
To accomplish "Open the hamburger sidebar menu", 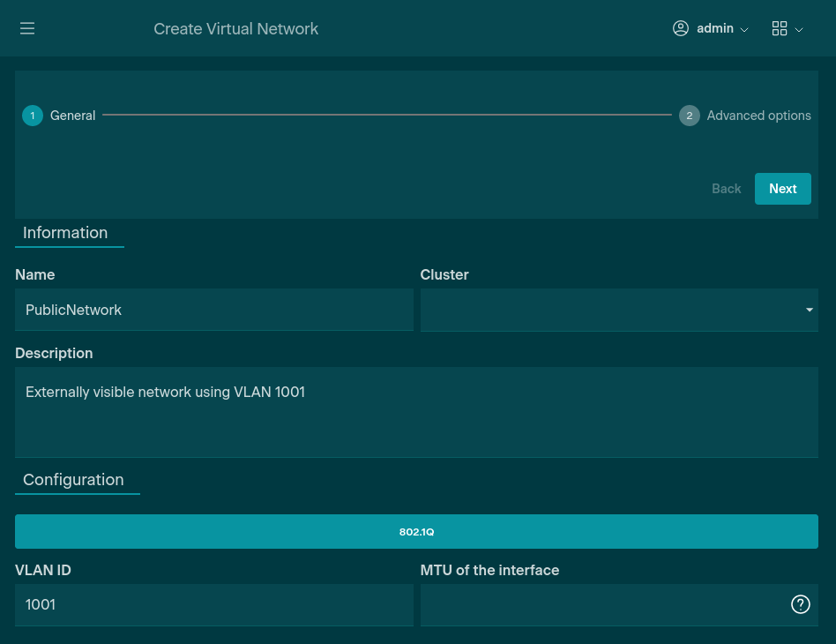I will pyautogui.click(x=27, y=28).
